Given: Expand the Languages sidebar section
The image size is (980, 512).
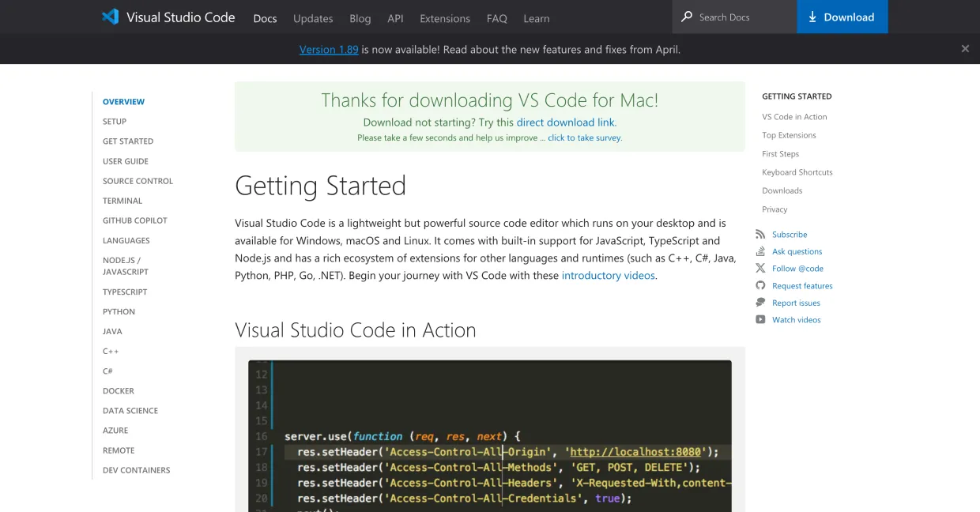Looking at the screenshot, I should pos(126,240).
